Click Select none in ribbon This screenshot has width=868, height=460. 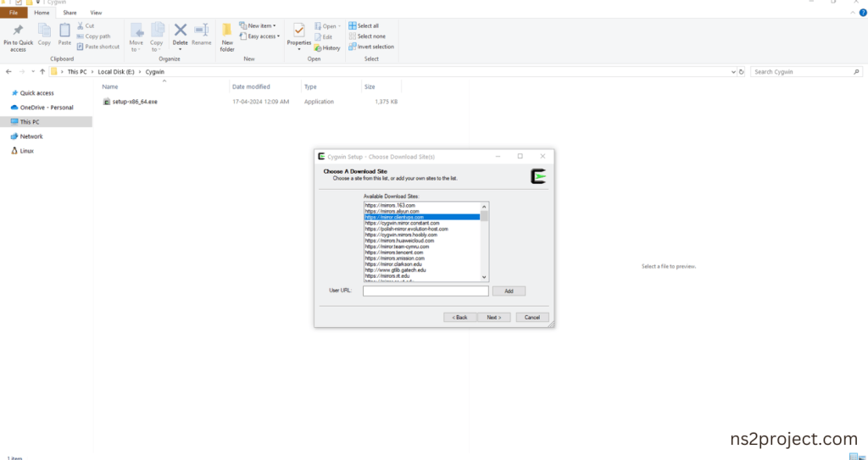tap(367, 36)
